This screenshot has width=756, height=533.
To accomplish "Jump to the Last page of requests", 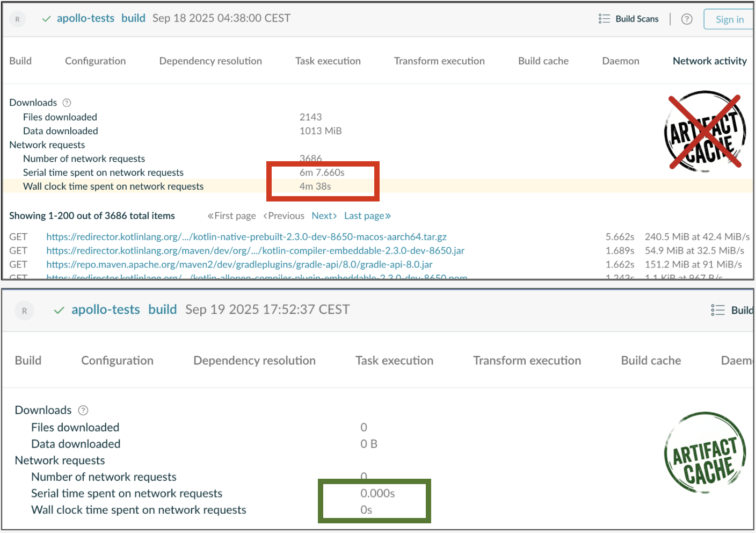I will click(367, 215).
